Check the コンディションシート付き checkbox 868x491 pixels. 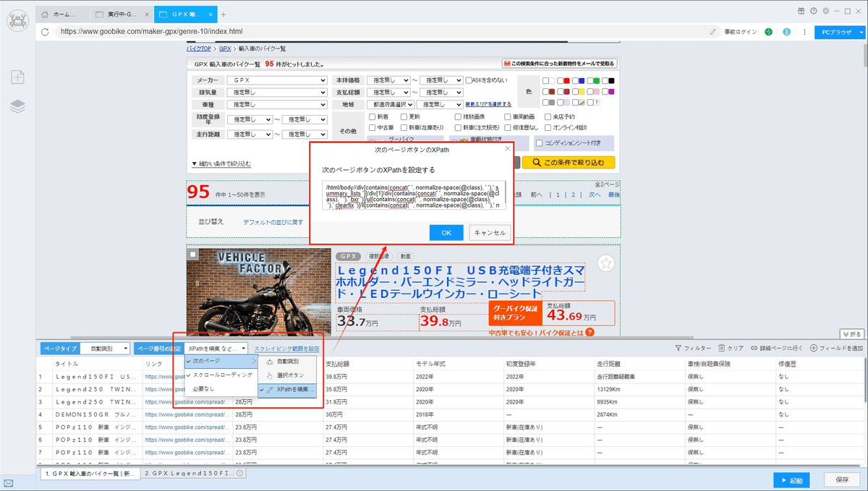[540, 143]
